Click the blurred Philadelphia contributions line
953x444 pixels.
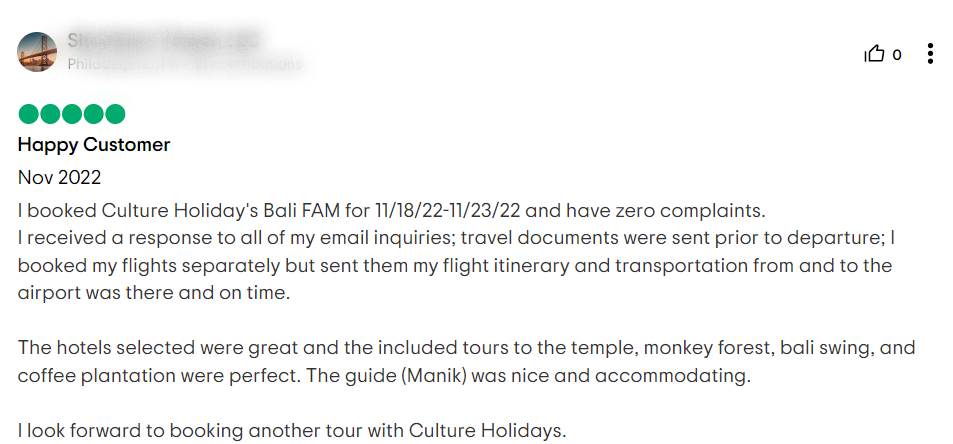[184, 64]
